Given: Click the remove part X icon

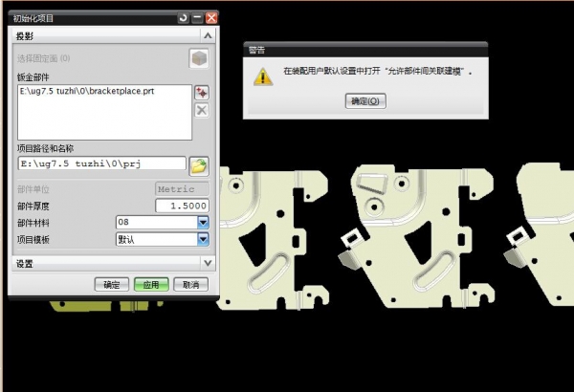Looking at the screenshot, I should tap(202, 110).
